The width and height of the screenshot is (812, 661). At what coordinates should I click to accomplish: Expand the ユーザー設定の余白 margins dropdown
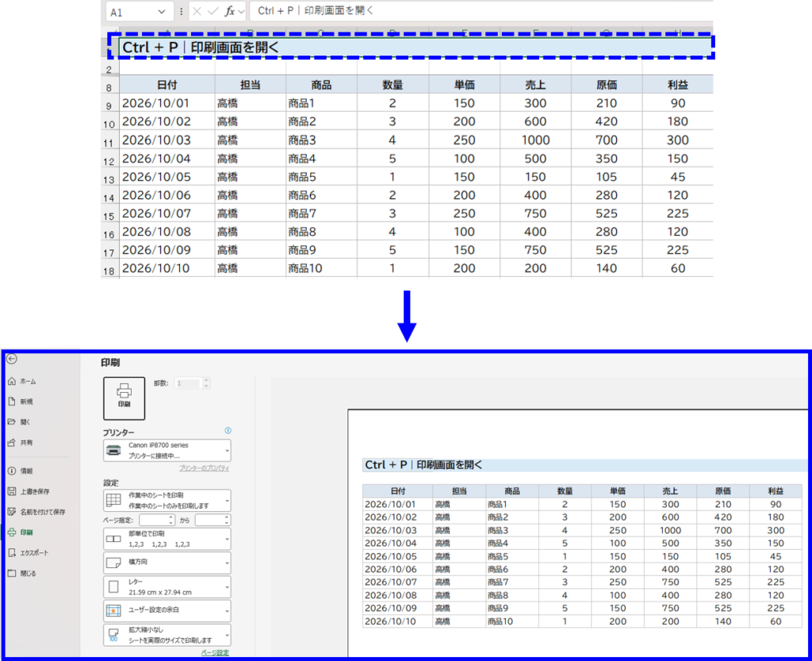coord(167,611)
